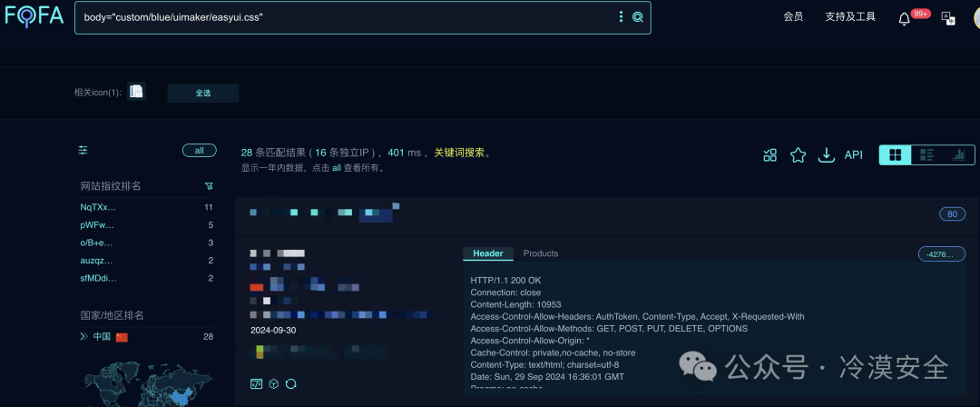Open the search bar three-dot options

(621, 17)
